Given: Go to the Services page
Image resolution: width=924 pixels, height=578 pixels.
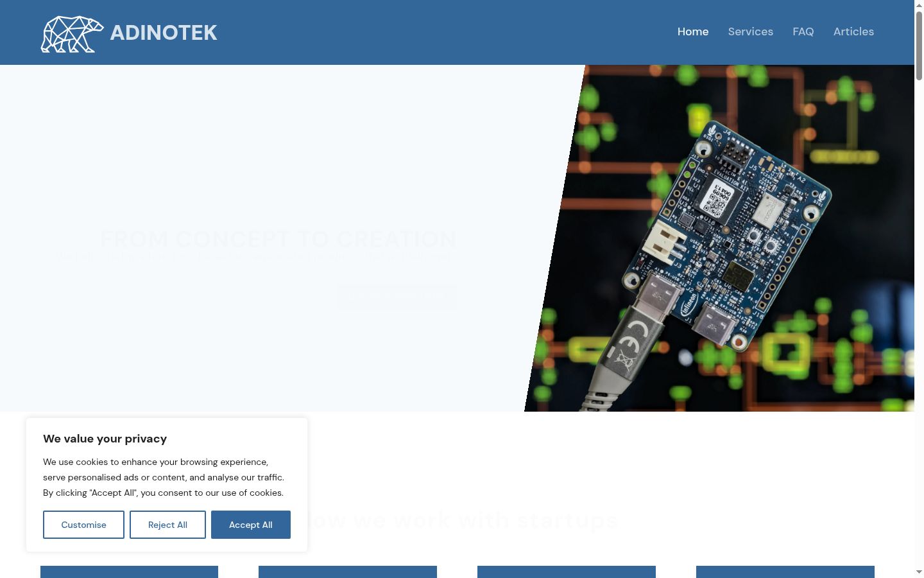Looking at the screenshot, I should (751, 31).
